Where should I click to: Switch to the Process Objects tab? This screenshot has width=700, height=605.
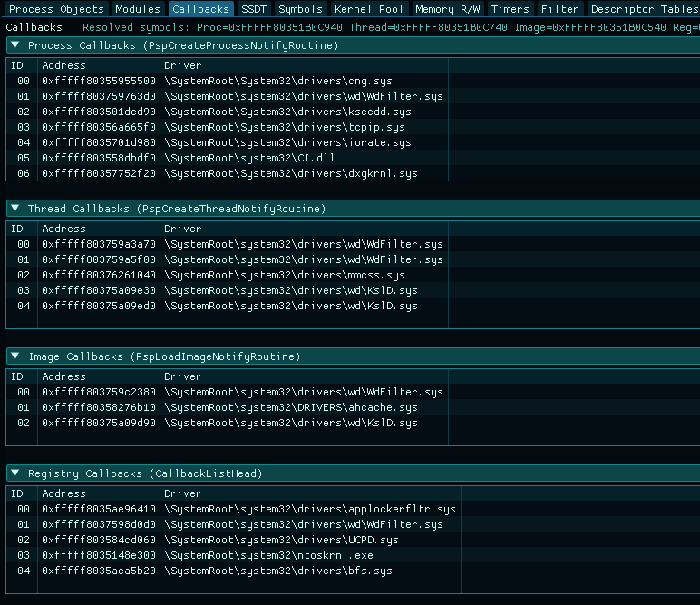[56, 9]
